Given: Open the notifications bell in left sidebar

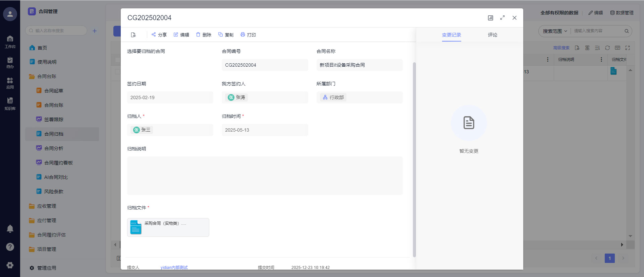Looking at the screenshot, I should [x=10, y=229].
